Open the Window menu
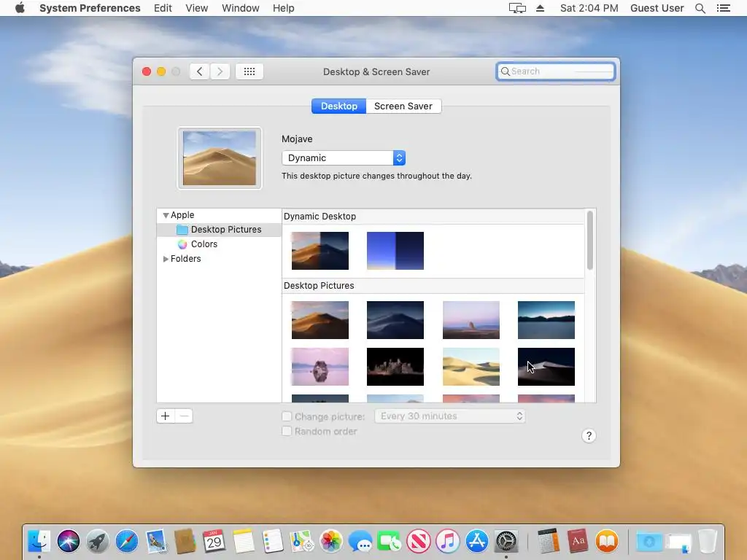The width and height of the screenshot is (747, 560). click(241, 8)
